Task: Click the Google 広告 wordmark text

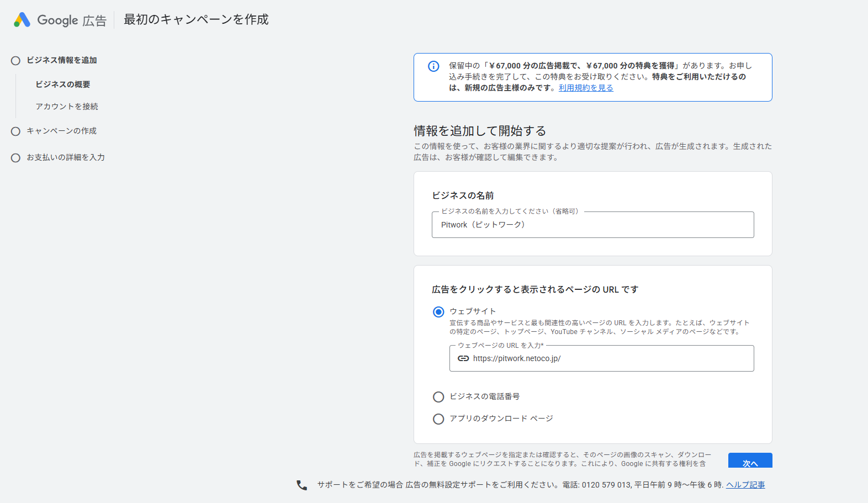Action: [72, 20]
